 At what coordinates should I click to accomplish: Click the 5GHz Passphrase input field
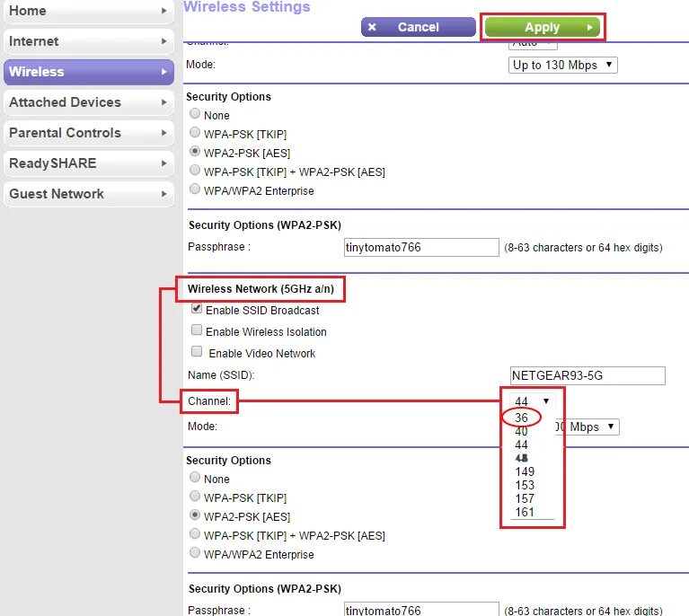tap(421, 610)
